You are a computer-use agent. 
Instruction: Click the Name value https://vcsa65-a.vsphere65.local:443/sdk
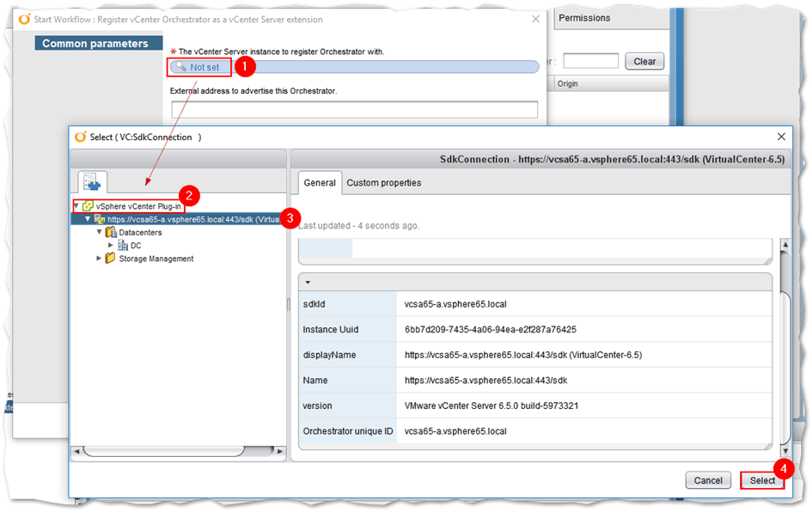(x=485, y=381)
